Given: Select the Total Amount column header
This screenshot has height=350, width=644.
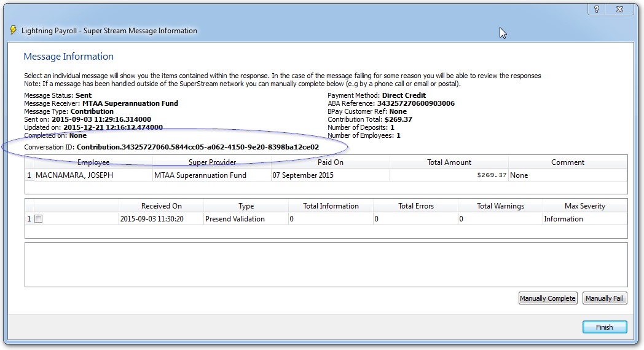Looking at the screenshot, I should 449,162.
